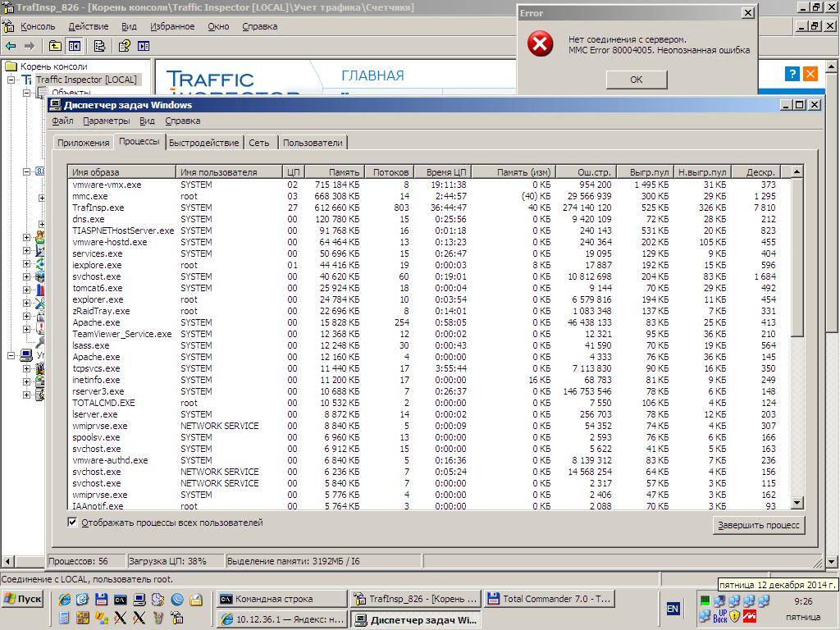840x630 pixels.
Task: Click the export list toolbar icon
Action: point(99,46)
